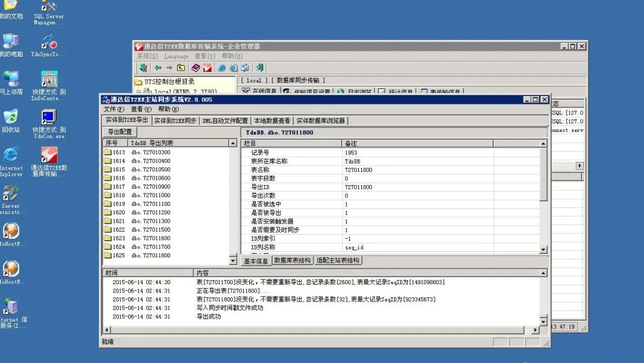
Task: Click the 写入同步时间戳文件成功 log entry
Action: click(x=230, y=308)
